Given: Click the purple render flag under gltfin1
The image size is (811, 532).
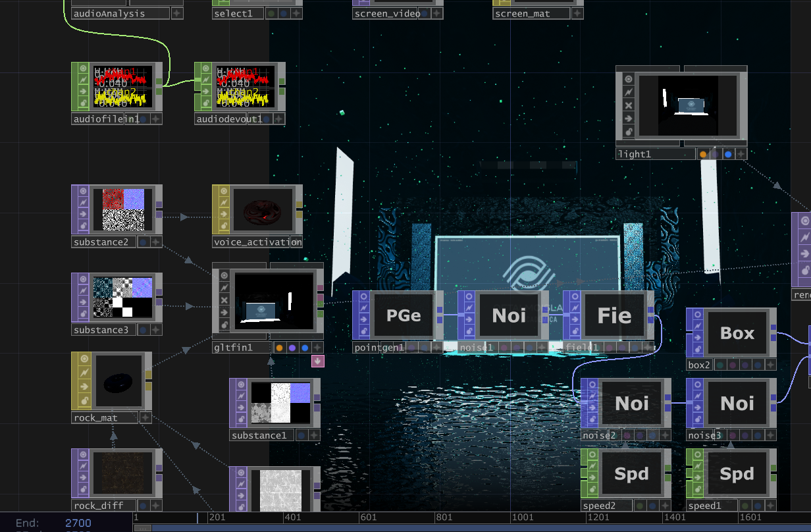Looking at the screenshot, I should click(292, 348).
